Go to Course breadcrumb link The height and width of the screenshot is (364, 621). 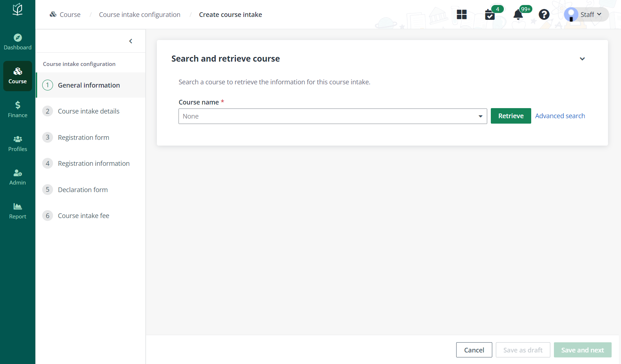(x=70, y=15)
